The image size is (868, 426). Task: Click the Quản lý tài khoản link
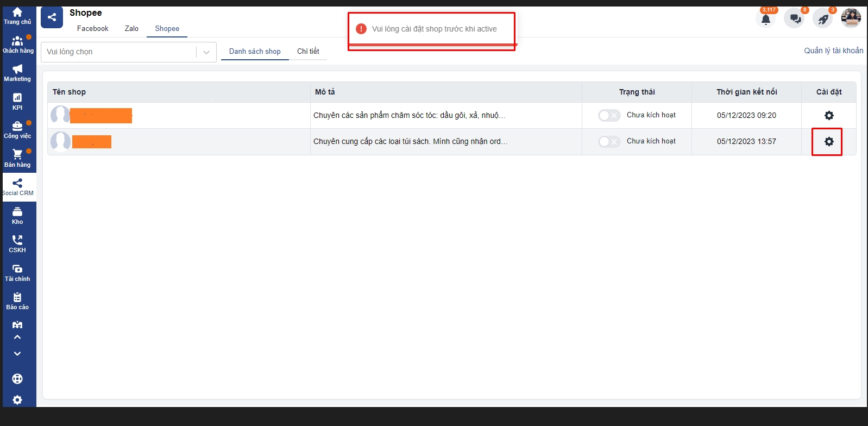[x=833, y=51]
